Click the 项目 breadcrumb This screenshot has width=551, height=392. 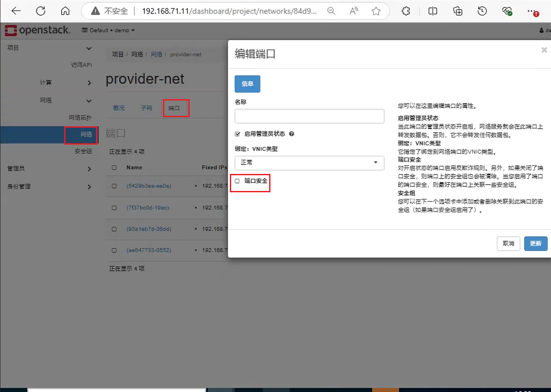coord(118,54)
